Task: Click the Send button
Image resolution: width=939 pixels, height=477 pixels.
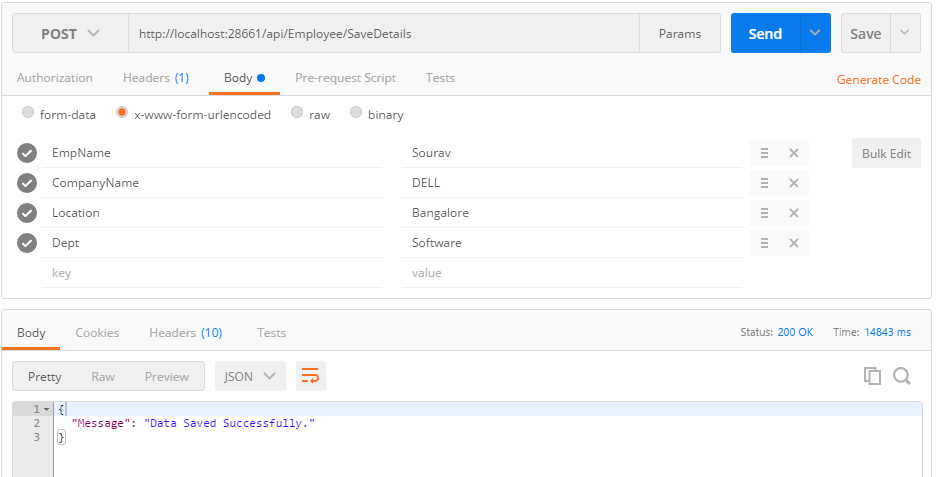Action: [x=765, y=33]
